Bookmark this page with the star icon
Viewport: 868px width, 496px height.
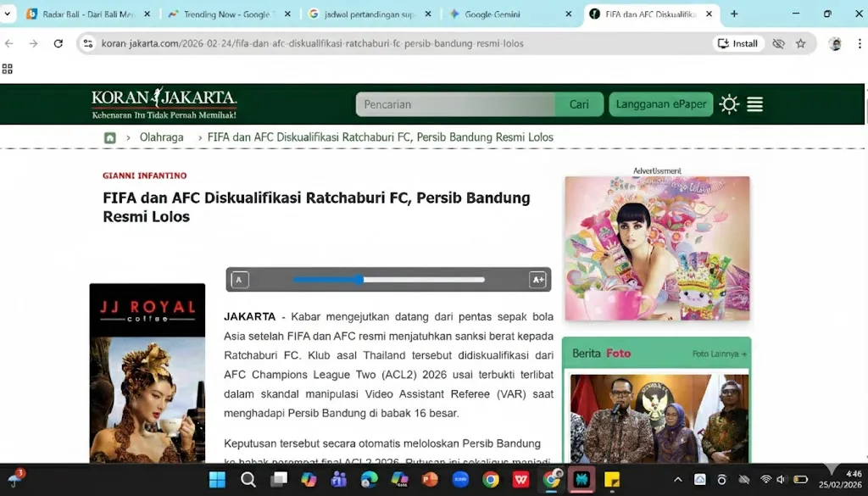click(800, 43)
